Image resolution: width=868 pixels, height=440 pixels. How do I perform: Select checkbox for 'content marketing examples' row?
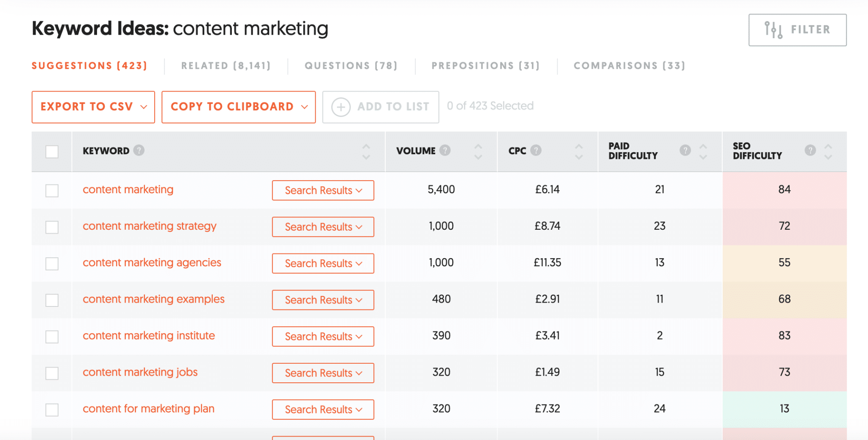pyautogui.click(x=52, y=300)
